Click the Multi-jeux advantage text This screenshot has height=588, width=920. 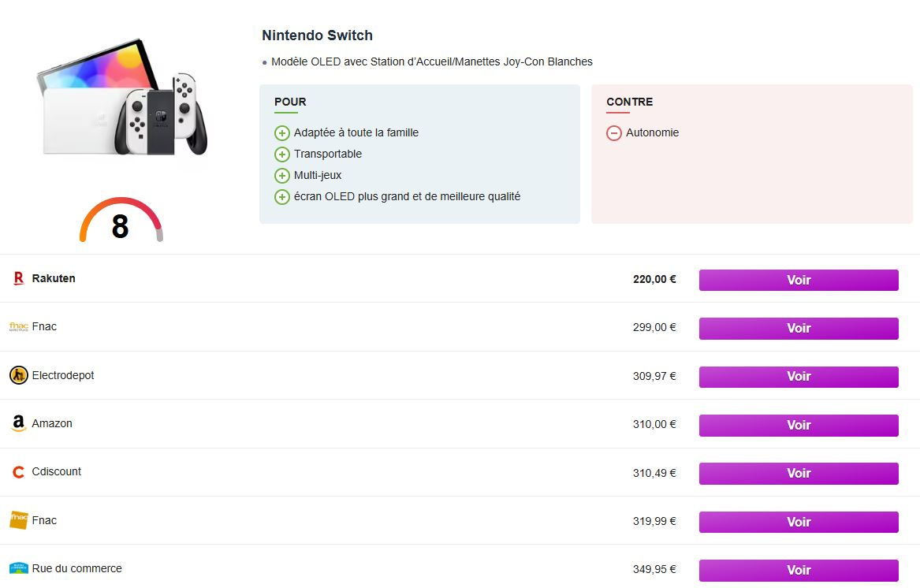[x=318, y=175]
